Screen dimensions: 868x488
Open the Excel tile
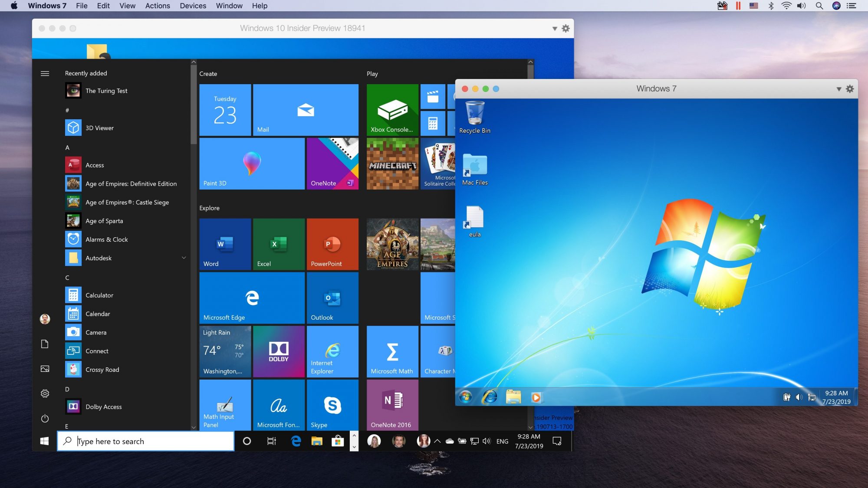[279, 244]
